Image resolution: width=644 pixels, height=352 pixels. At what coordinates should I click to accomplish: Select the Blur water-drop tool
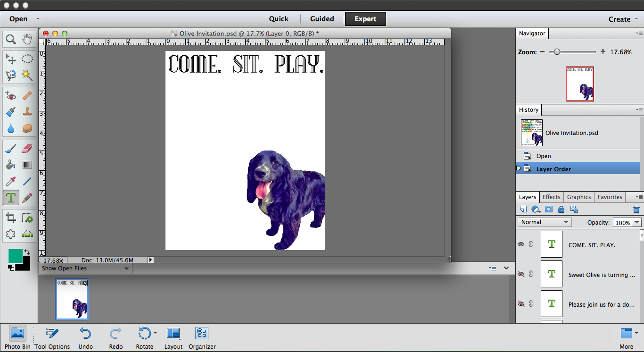(11, 128)
